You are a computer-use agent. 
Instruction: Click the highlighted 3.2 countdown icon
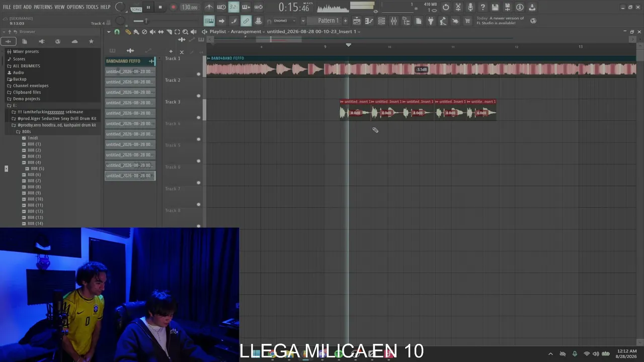point(233,7)
